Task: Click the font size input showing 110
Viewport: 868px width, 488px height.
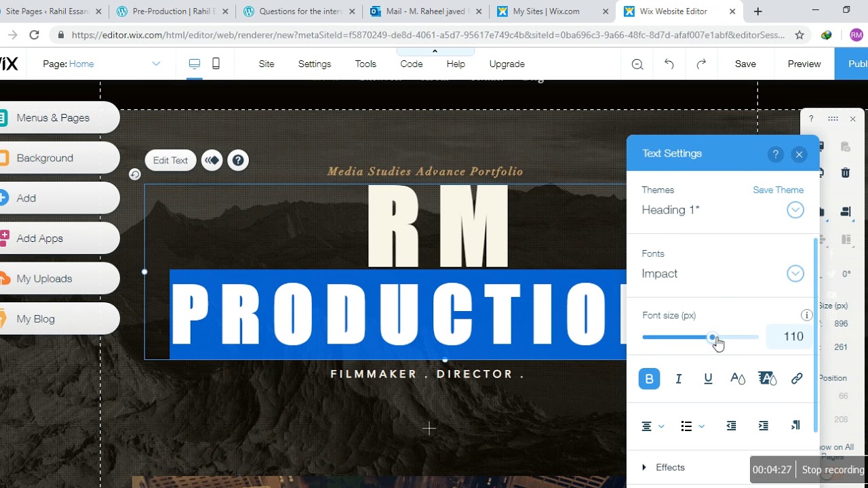Action: click(x=789, y=337)
